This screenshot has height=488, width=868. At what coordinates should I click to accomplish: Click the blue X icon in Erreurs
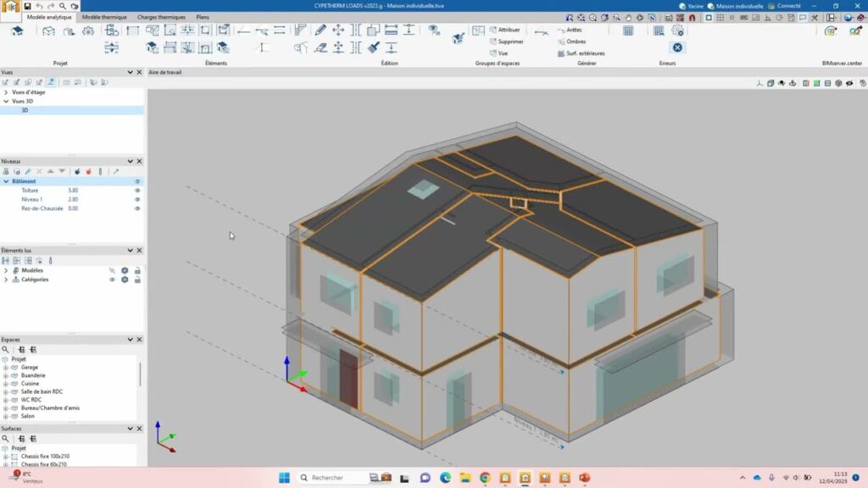(x=677, y=47)
